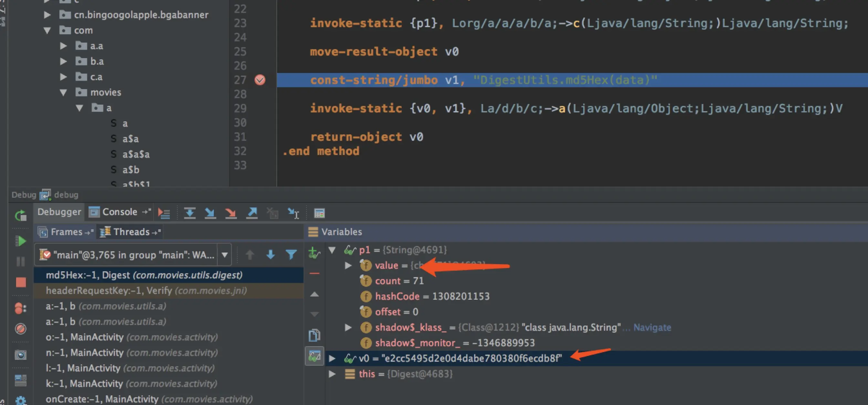Open the Evaluate Expression calculator icon

coord(319,213)
